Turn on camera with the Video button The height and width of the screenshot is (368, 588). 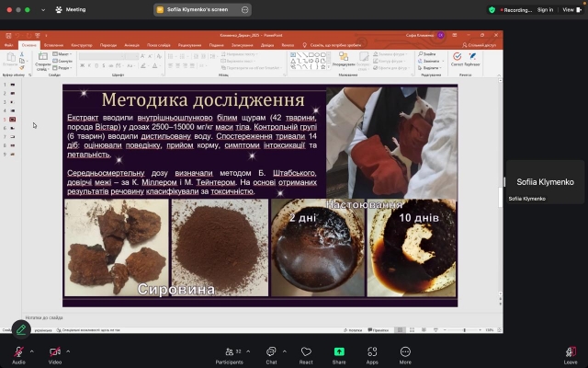(55, 355)
